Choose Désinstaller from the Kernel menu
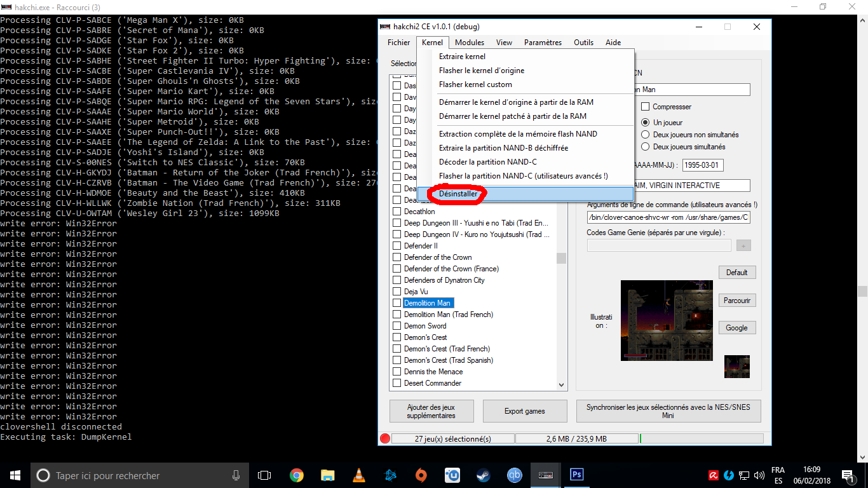Image resolution: width=868 pixels, height=488 pixels. 458,194
